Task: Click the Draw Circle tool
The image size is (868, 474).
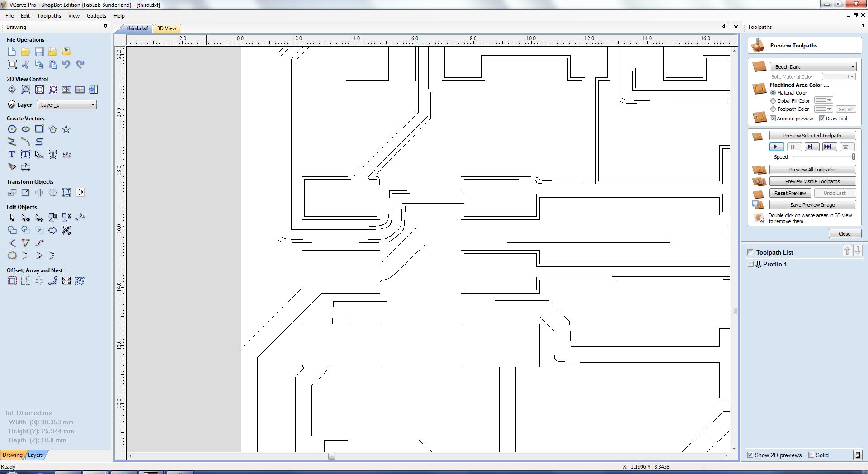Action: [x=12, y=129]
